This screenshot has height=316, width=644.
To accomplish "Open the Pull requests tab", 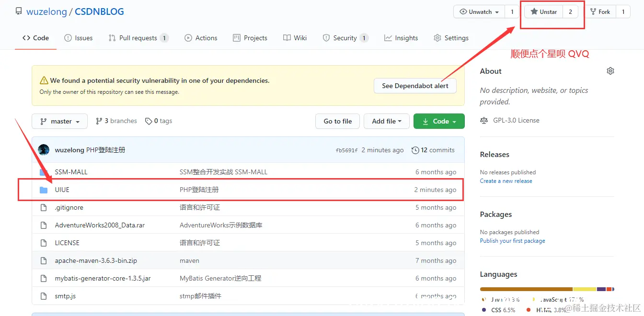I will (138, 38).
